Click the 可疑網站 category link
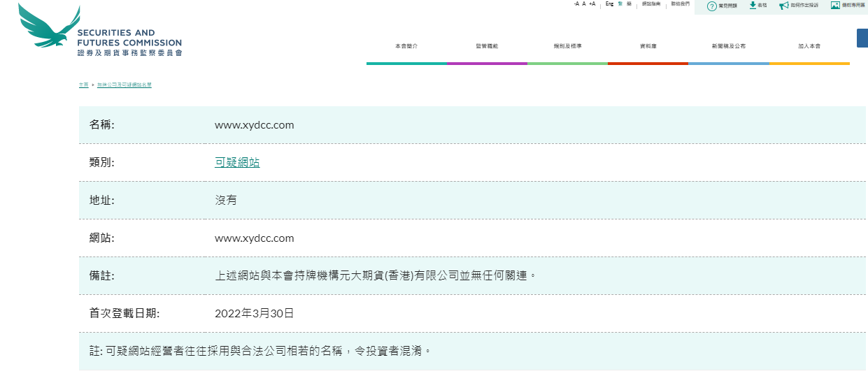The image size is (868, 383). tap(237, 162)
